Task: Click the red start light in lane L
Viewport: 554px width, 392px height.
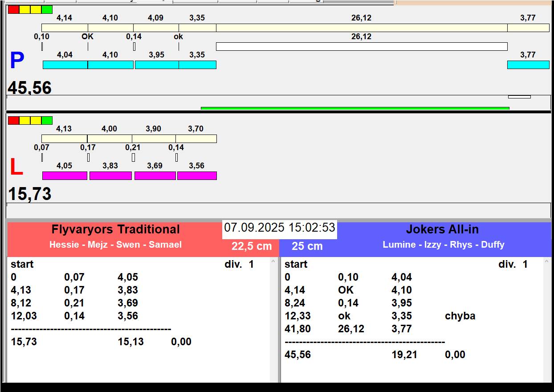Action: [x=13, y=120]
